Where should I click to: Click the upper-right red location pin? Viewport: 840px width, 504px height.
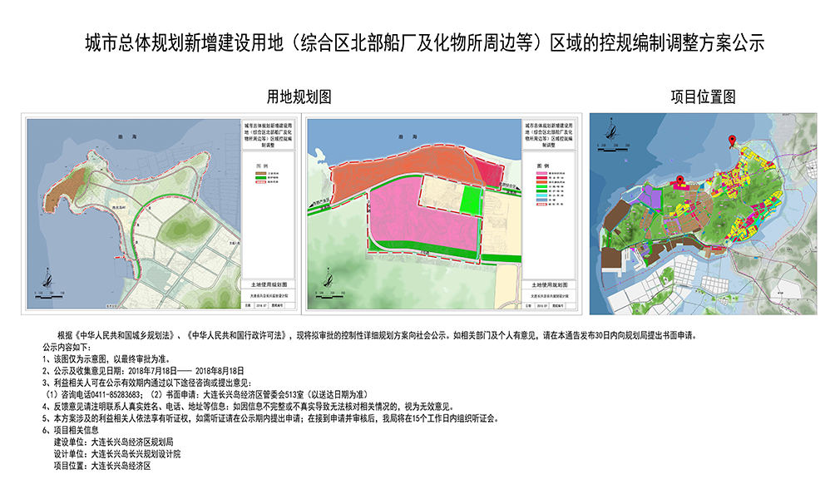coord(732,141)
